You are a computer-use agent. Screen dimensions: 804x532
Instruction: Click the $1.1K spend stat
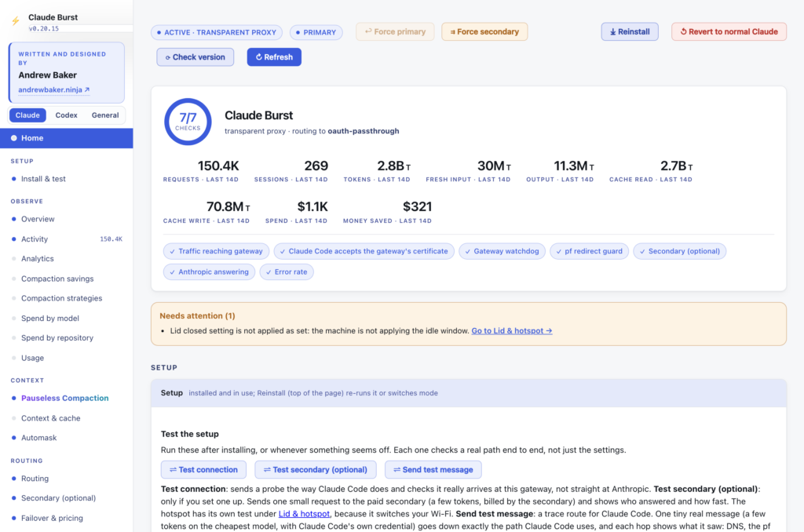click(296, 212)
